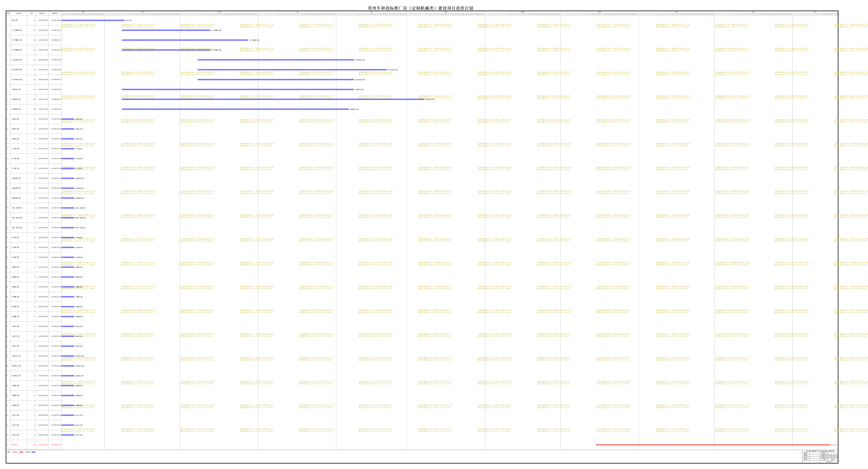868x469 pixels.
Task: Click the 3#主体结构工程 Gantt bar
Action: pyautogui.click(x=276, y=80)
